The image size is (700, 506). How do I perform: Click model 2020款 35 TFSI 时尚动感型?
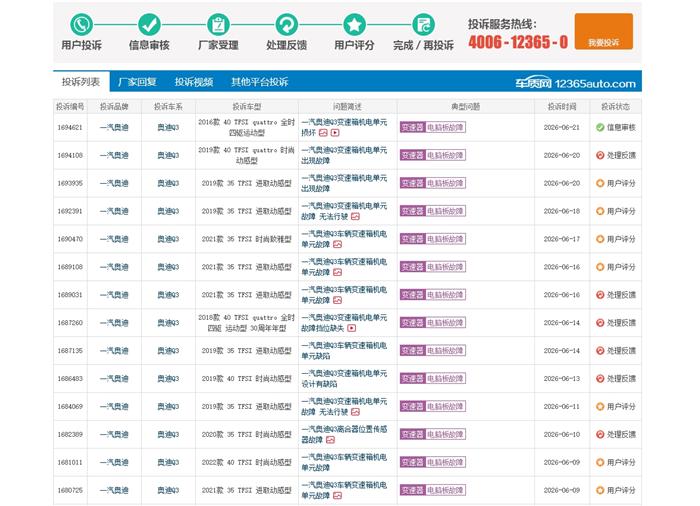246,434
